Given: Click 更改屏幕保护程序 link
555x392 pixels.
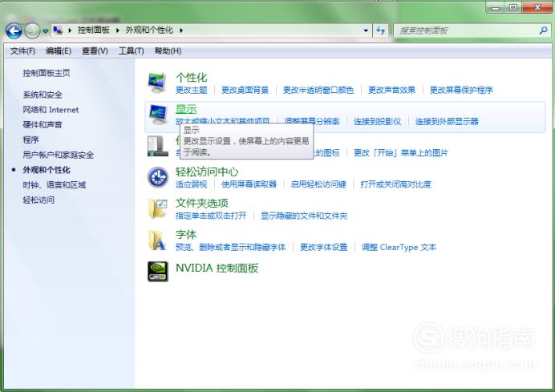Looking at the screenshot, I should point(461,91).
